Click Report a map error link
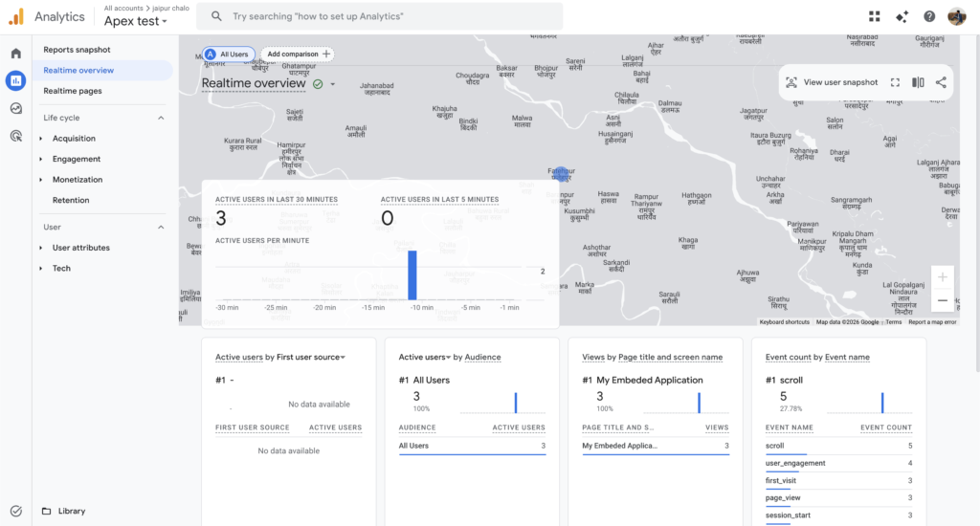Screen dimensions: 980x526 [932, 321]
